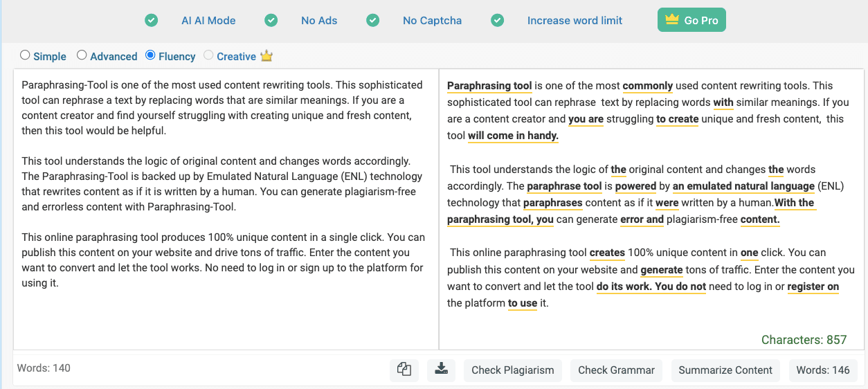Click the Check Plagiarism button
Image resolution: width=868 pixels, height=389 pixels.
pyautogui.click(x=513, y=370)
